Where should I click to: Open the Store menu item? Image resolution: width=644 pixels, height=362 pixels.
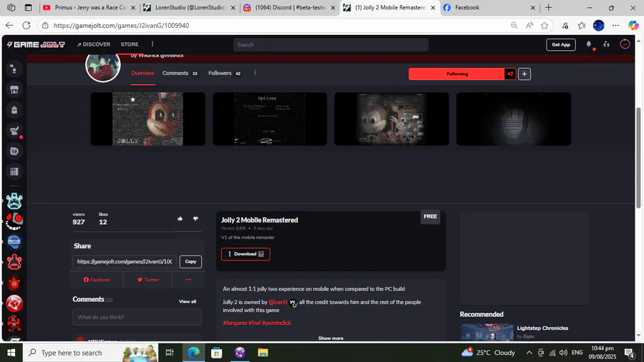(x=130, y=44)
